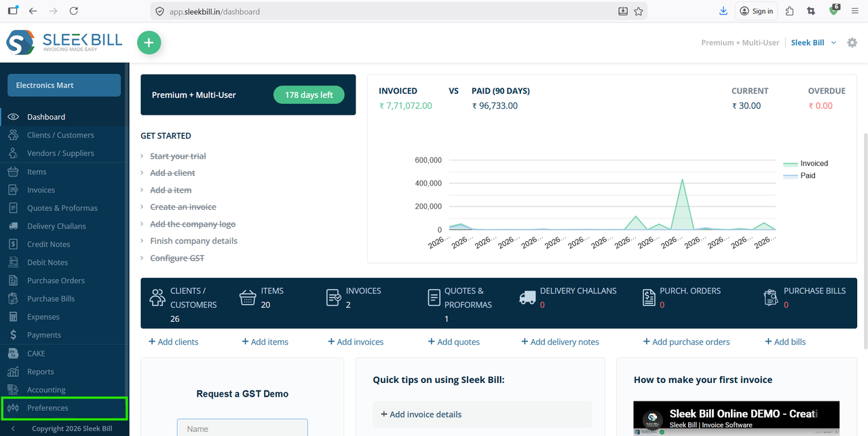Click the Preferences sliders icon in sidebar

(x=13, y=408)
